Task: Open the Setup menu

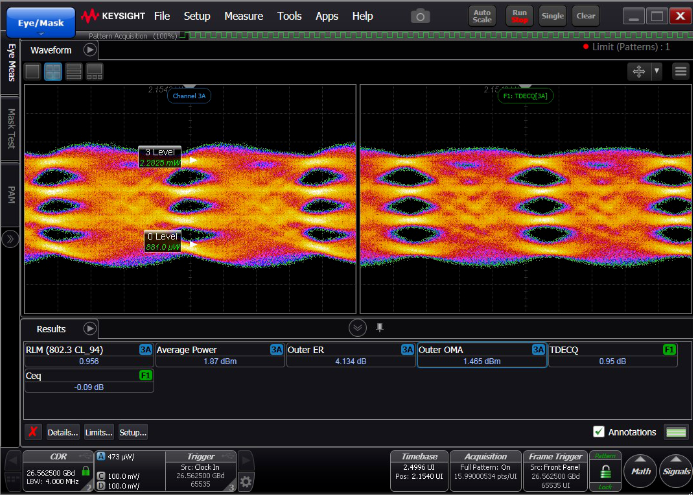Action: pos(197,16)
